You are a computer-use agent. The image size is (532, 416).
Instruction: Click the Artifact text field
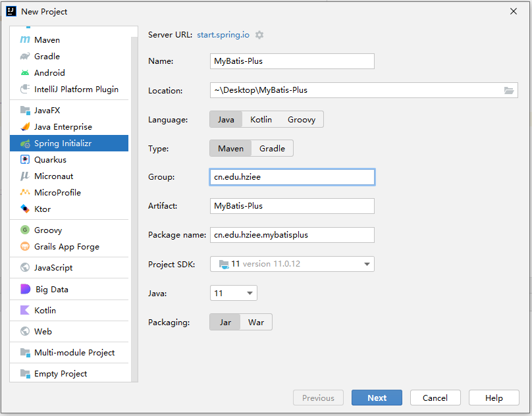pyautogui.click(x=292, y=206)
